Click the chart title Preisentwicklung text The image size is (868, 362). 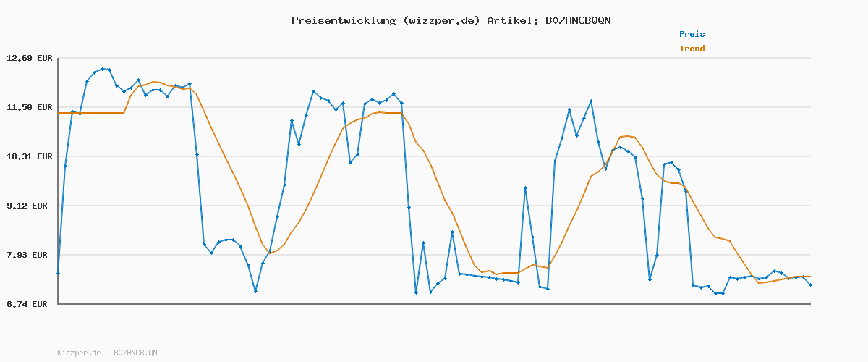pyautogui.click(x=343, y=20)
